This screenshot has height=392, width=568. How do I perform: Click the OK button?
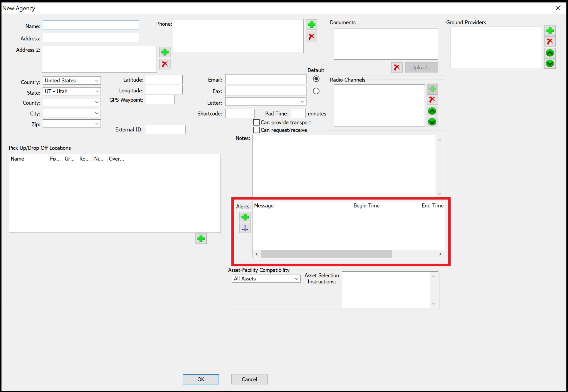tap(201, 379)
